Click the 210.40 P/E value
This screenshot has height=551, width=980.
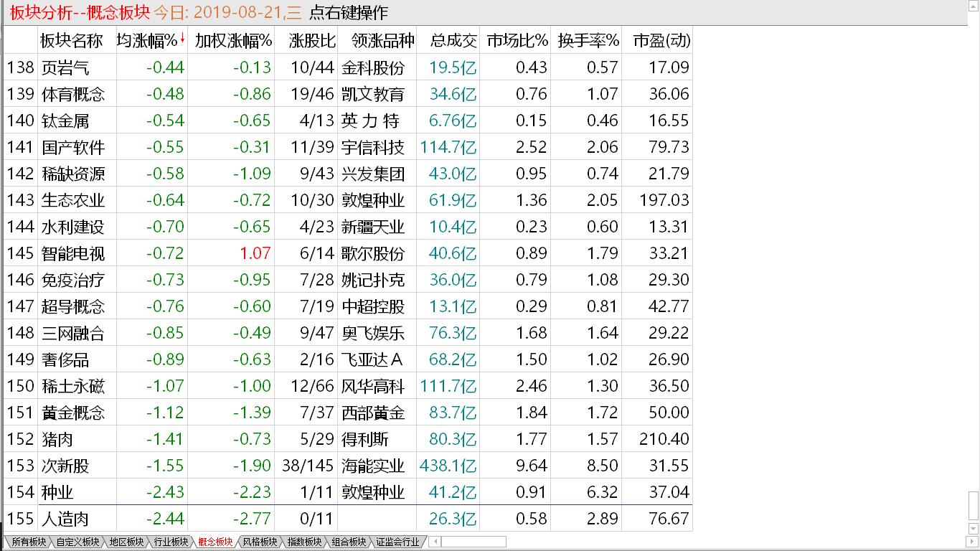(x=664, y=439)
